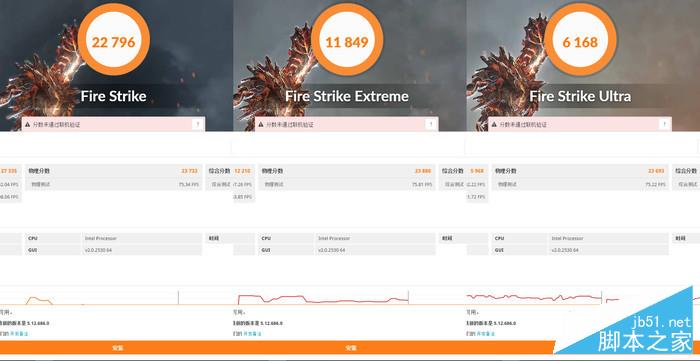Screen dimensions: 700x361
Task: Click the physics score value 23 693
Action: tap(657, 171)
